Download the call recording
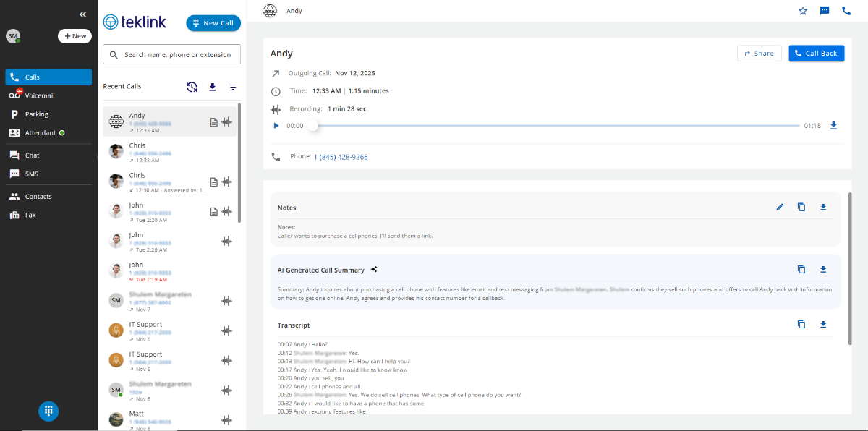 833,125
